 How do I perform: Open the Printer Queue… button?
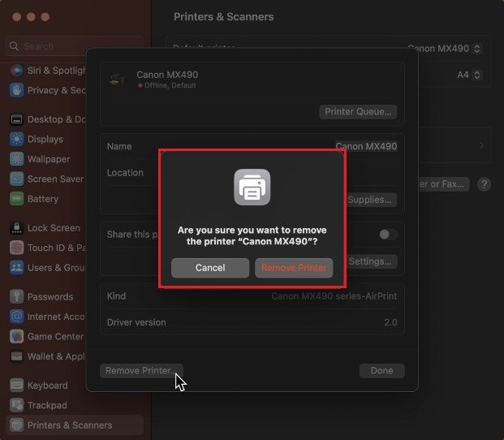point(358,112)
